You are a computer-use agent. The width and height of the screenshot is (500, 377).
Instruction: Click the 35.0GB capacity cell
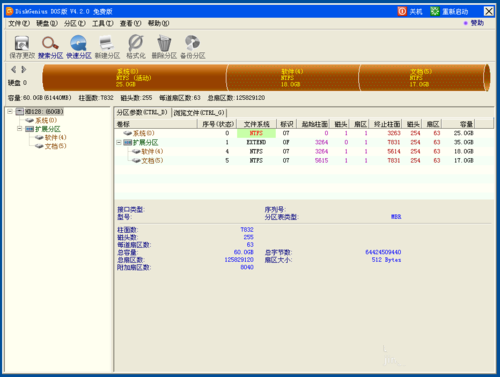tap(463, 142)
